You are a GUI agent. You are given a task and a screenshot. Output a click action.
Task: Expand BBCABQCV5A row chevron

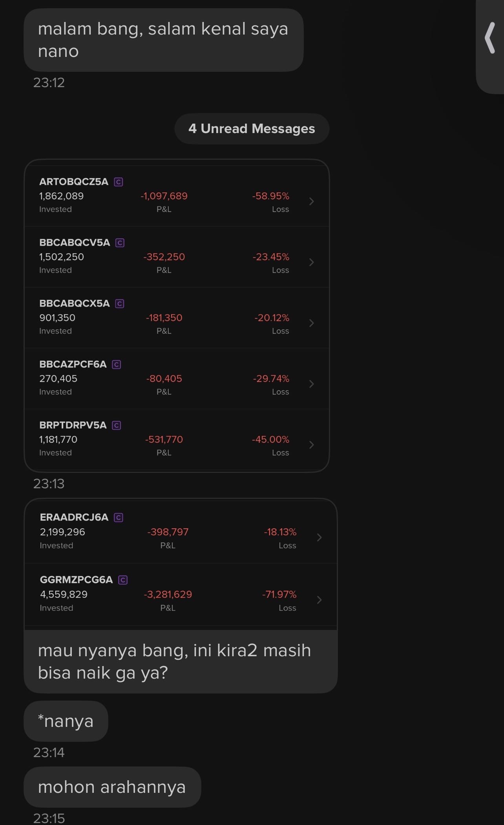312,262
